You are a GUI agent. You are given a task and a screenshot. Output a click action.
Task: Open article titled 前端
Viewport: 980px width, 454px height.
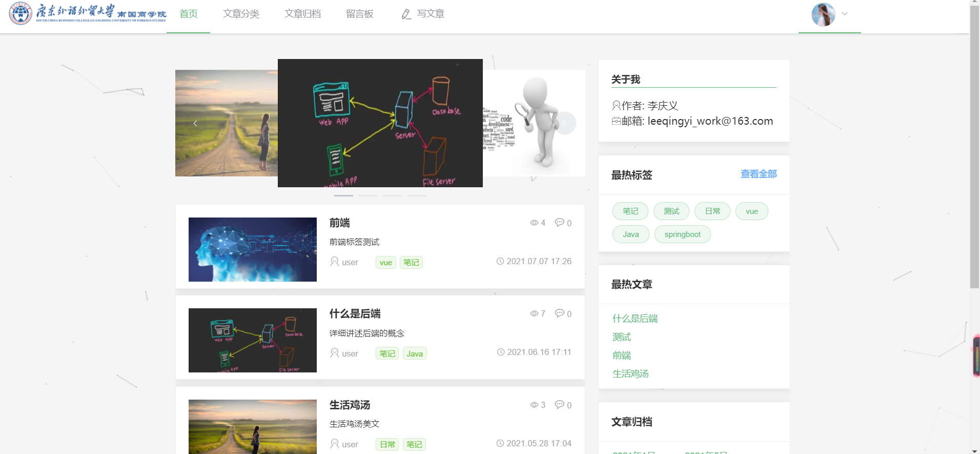340,223
